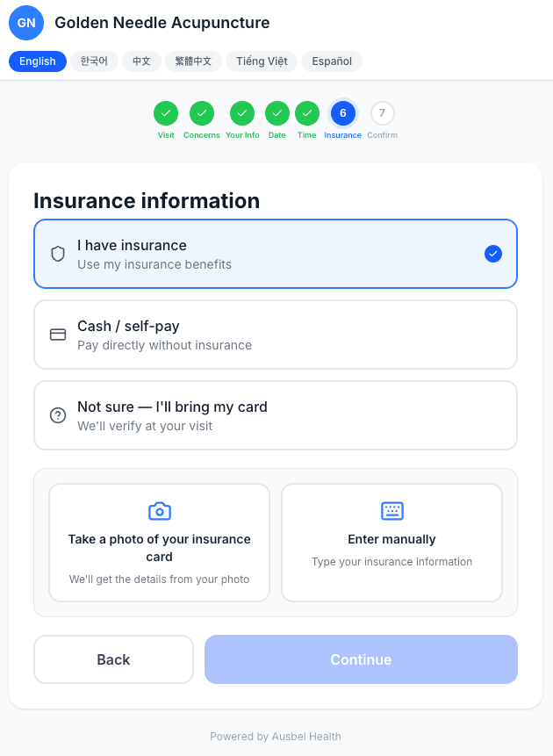Select Not sure — I'll bring my card

pos(275,415)
